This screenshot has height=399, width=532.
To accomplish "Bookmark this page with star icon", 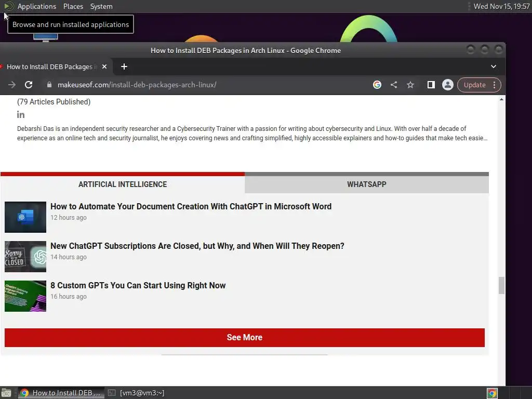I will [410, 85].
